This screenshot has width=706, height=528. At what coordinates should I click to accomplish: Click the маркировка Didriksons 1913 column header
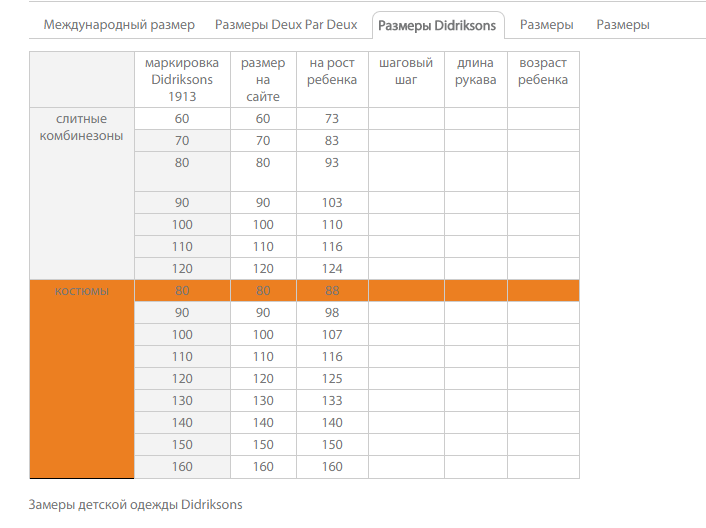[182, 80]
